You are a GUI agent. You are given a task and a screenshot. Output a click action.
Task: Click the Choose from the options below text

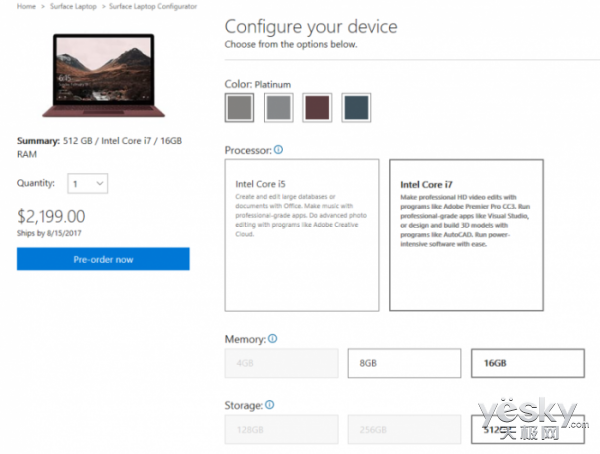pyautogui.click(x=291, y=44)
